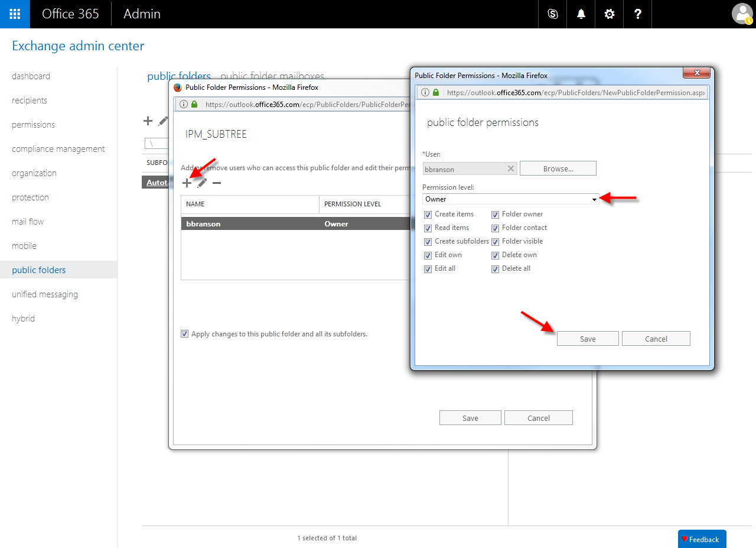Viewport: 756px width, 548px height.
Task: Click the Firefox icon in back popup title bar
Action: 178,87
